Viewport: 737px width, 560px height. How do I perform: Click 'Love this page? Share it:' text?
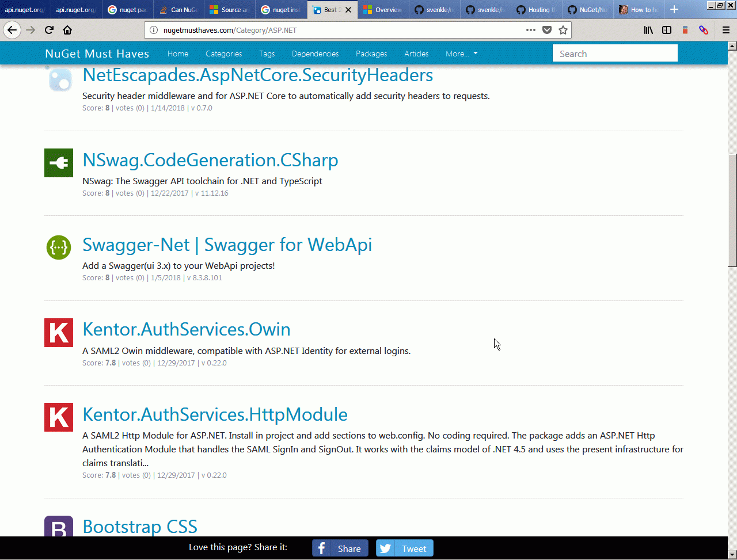pos(238,547)
